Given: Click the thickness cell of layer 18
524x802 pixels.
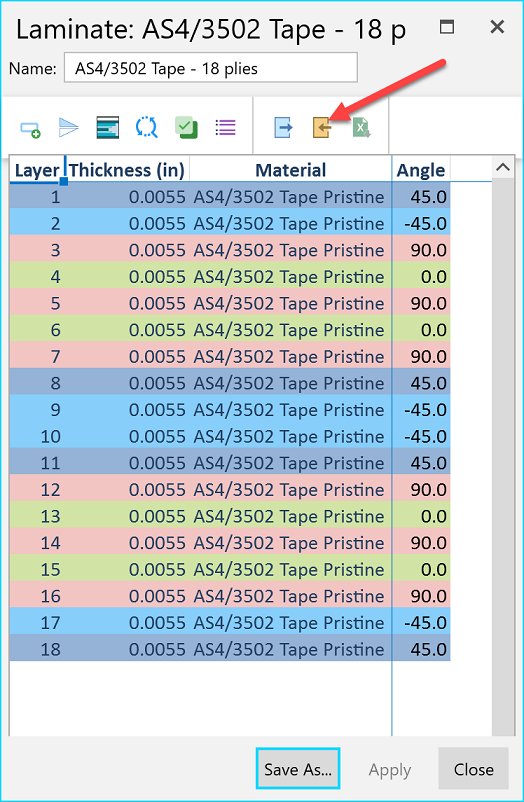Looking at the screenshot, I should [126, 649].
